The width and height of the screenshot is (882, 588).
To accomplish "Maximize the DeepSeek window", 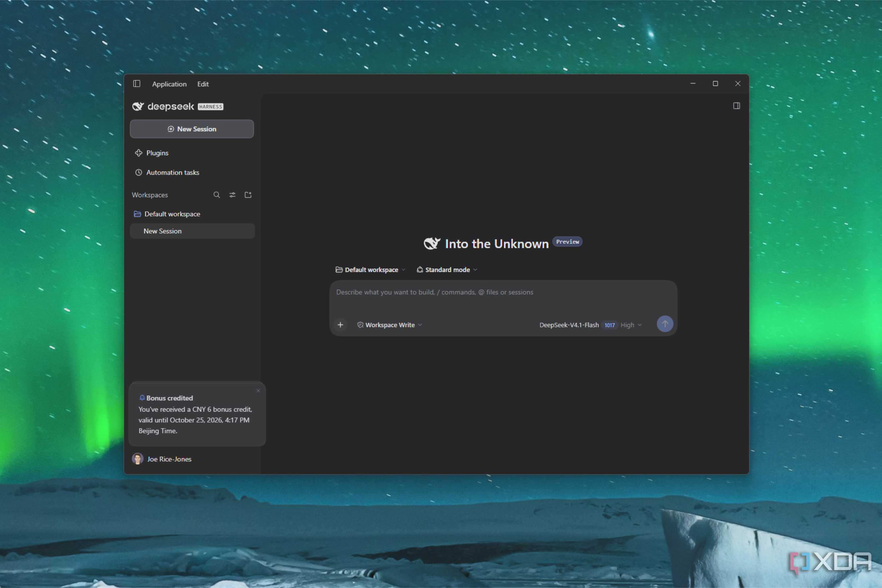I will (716, 83).
